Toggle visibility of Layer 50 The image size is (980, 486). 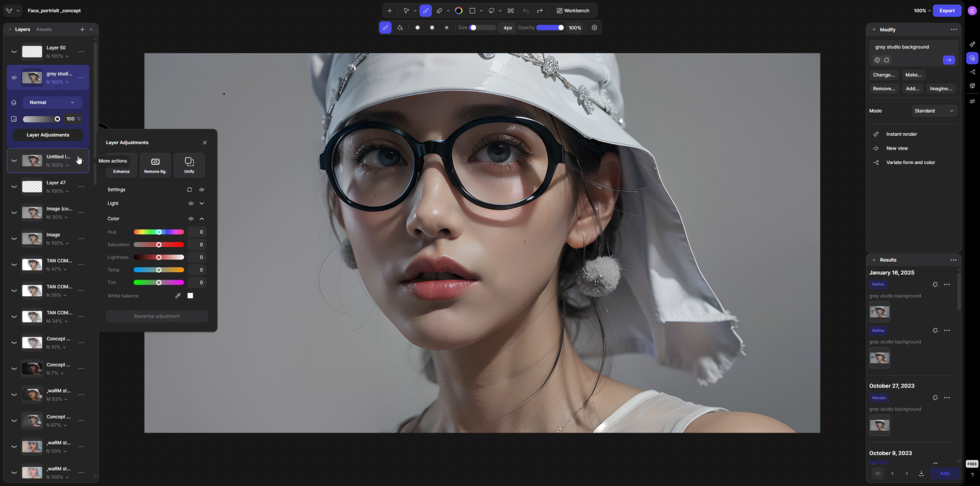click(x=14, y=52)
